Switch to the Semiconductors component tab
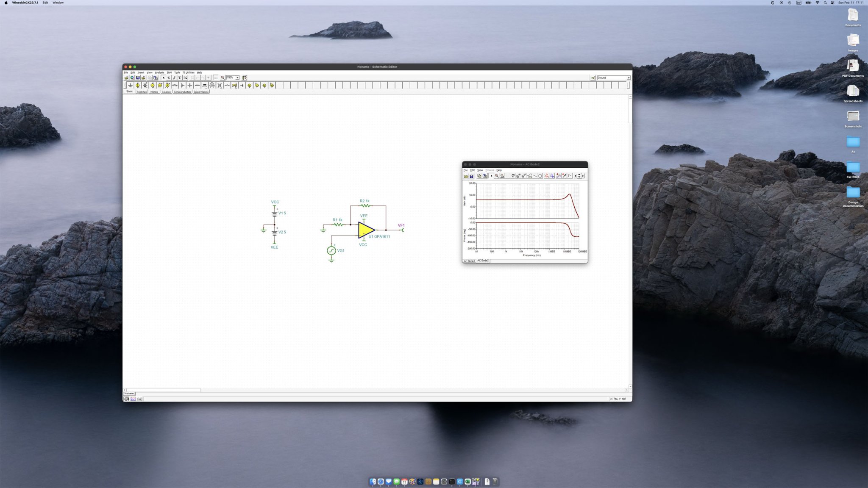Screen dimensions: 868x488 point(182,91)
